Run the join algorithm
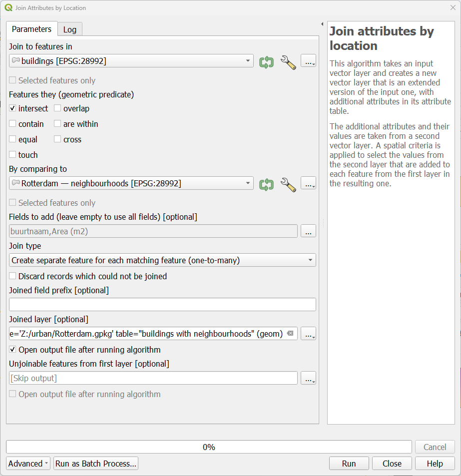This screenshot has height=476, width=461. (x=349, y=464)
